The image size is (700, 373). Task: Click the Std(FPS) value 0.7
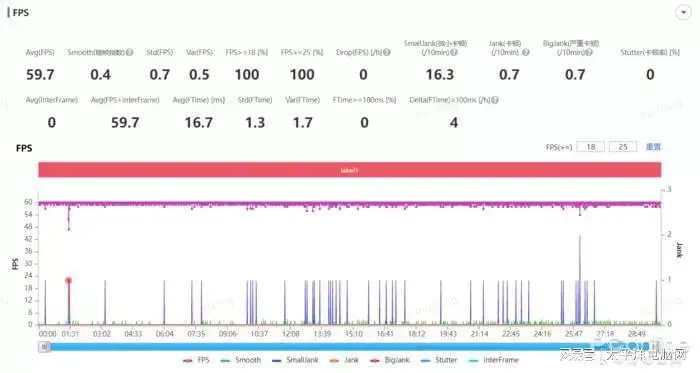pos(159,75)
